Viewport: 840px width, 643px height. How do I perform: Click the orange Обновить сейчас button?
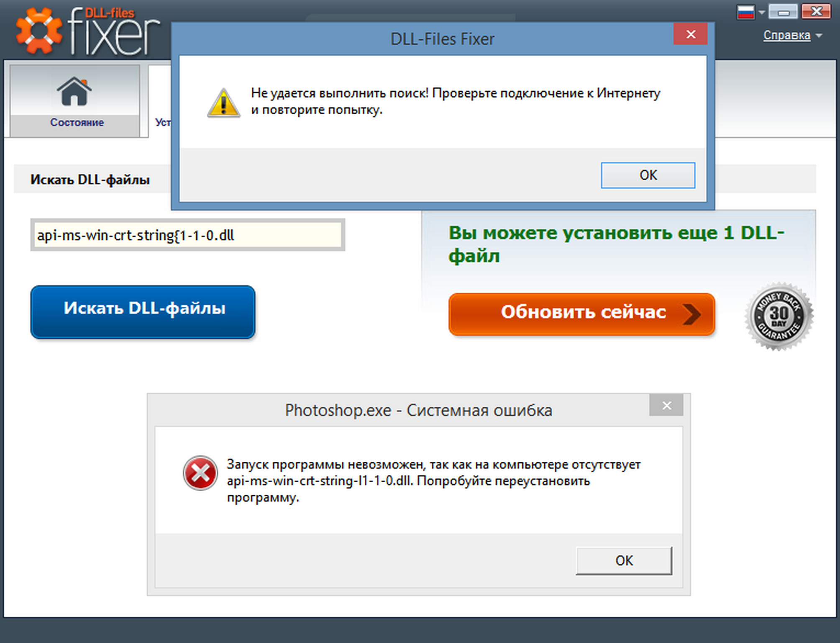(x=581, y=314)
